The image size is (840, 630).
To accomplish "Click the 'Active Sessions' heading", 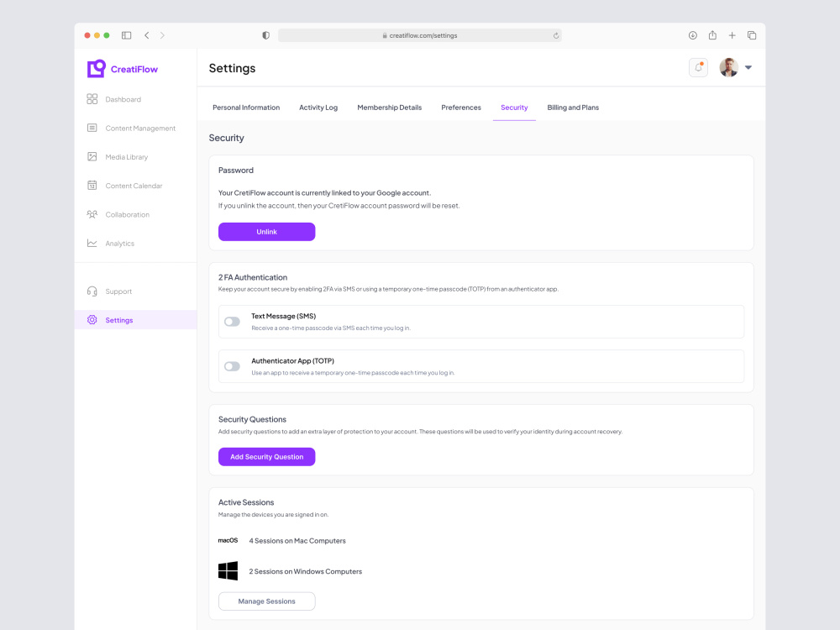I will (246, 502).
